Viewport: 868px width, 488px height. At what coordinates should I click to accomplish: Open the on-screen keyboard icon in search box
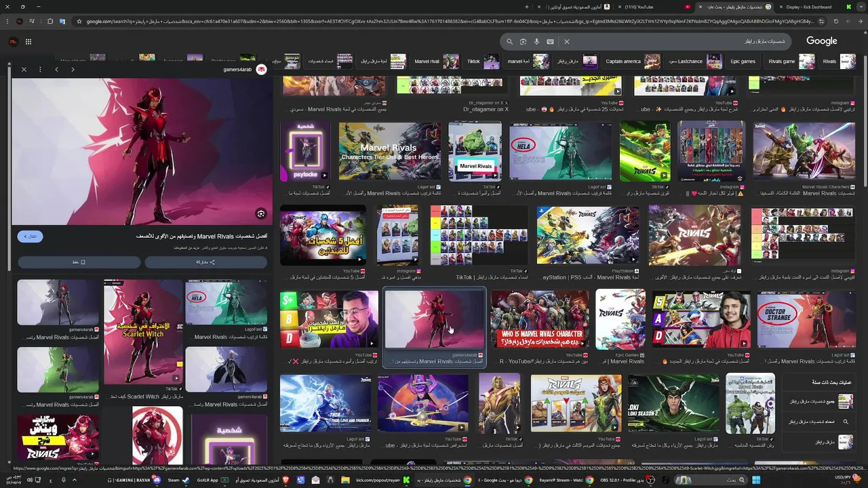(550, 41)
